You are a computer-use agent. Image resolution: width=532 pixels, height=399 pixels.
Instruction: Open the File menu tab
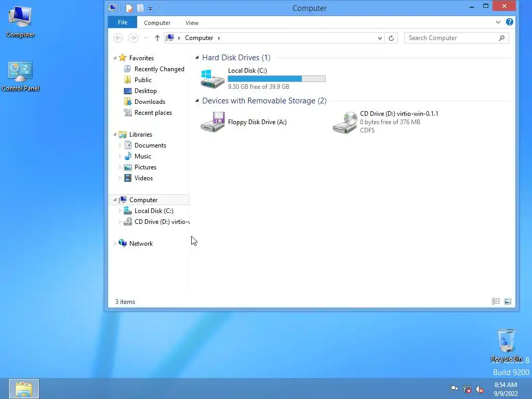click(x=123, y=22)
